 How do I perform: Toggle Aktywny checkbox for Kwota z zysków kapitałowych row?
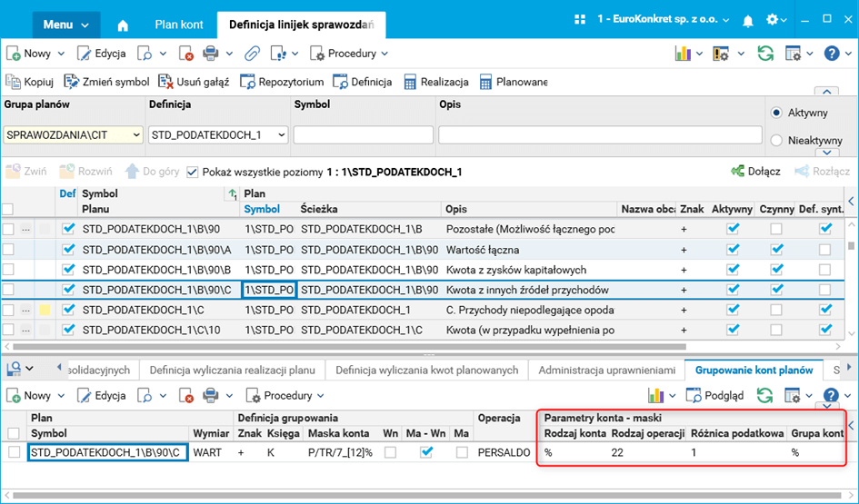pos(733,269)
